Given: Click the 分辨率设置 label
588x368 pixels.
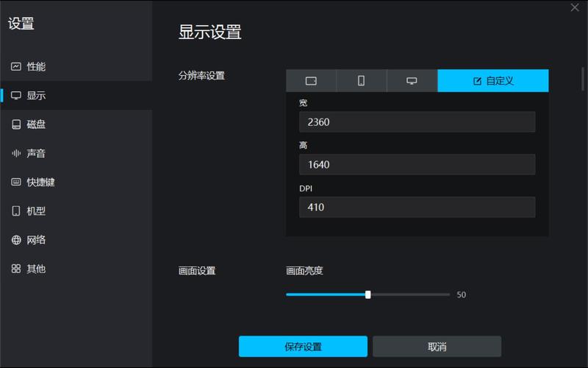Looking at the screenshot, I should (201, 76).
